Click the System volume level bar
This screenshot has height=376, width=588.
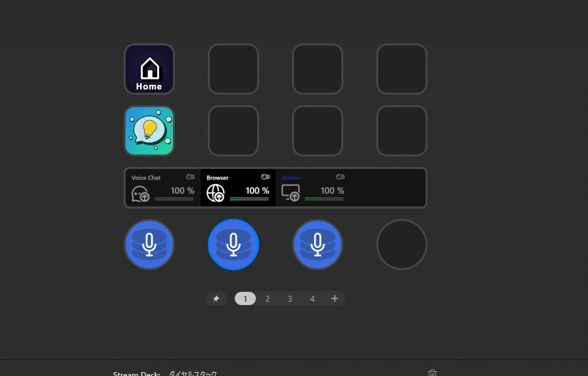[324, 199]
